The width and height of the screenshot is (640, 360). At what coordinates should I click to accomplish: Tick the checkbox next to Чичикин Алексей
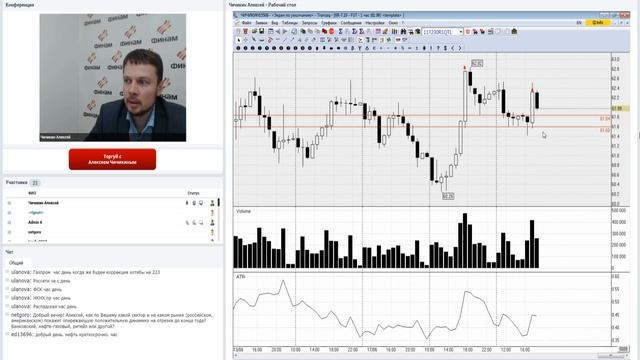(9, 203)
